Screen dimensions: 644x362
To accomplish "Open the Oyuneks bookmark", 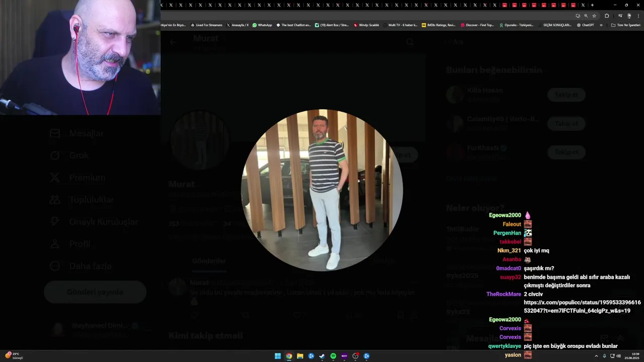I will coord(516,25).
